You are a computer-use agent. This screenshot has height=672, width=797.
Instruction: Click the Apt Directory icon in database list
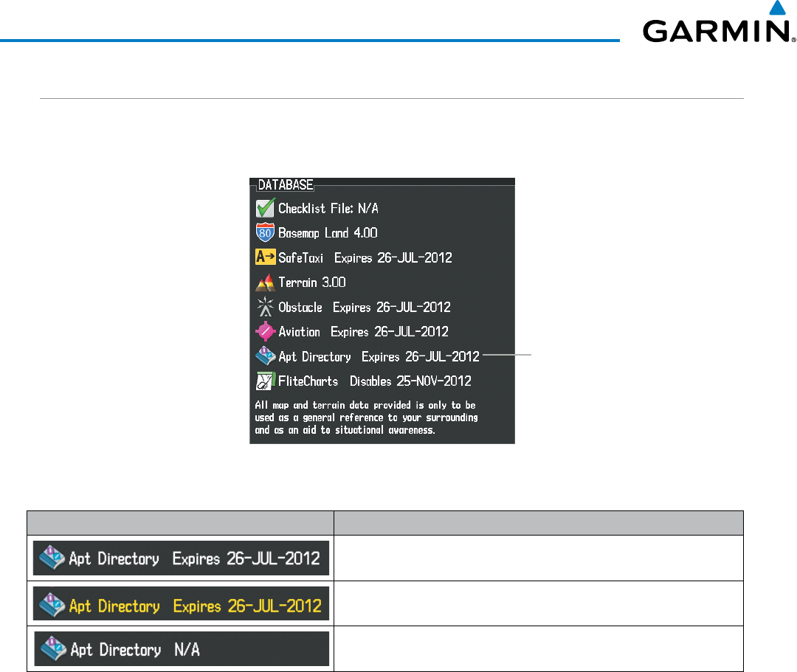(x=266, y=356)
